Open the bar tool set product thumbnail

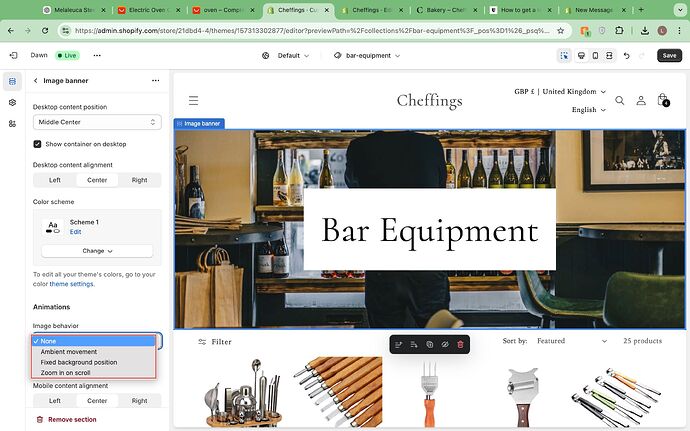pos(242,393)
